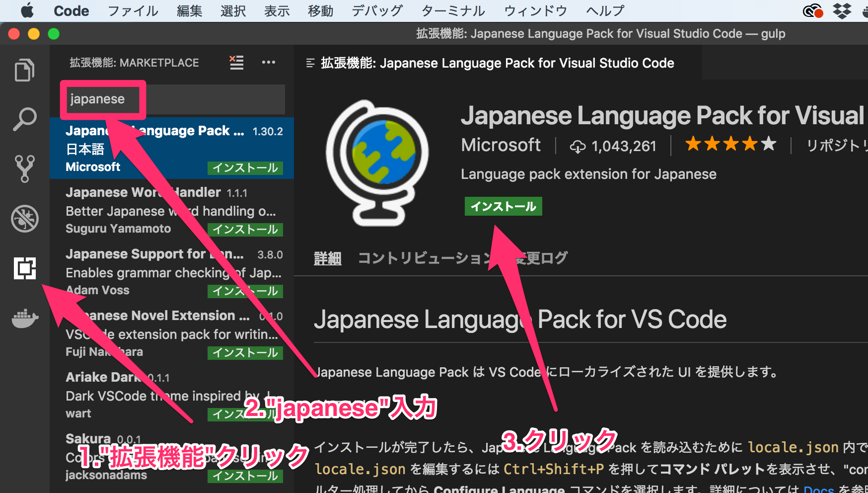This screenshot has width=868, height=493.
Task: Clear extension search results icon
Action: point(236,63)
